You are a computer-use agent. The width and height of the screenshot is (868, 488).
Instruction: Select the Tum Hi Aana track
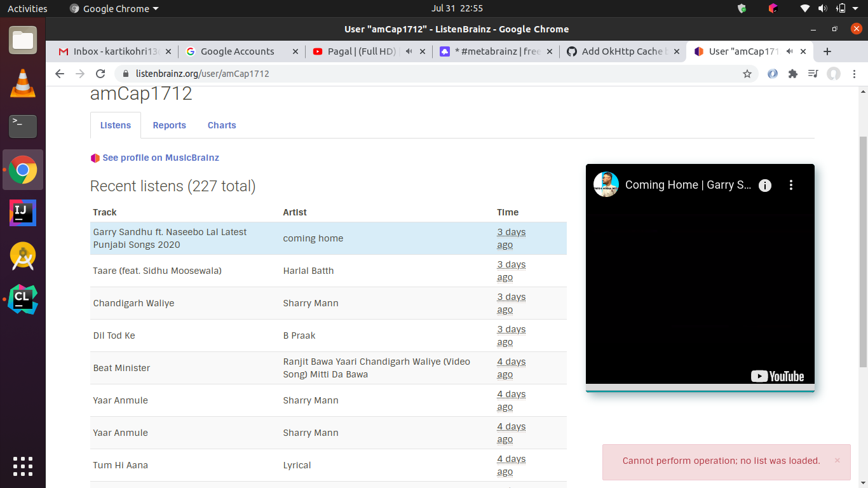[x=121, y=465]
